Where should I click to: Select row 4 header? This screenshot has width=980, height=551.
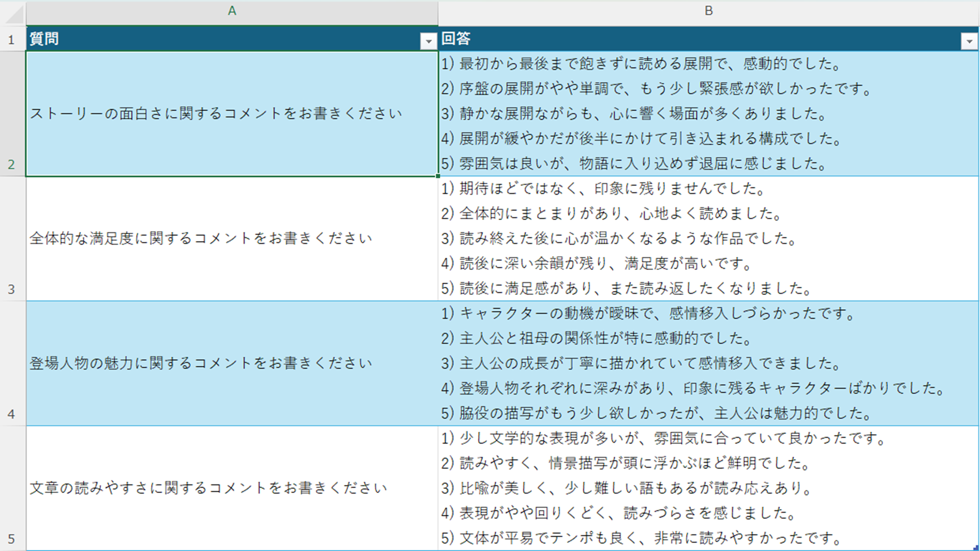pyautogui.click(x=12, y=363)
